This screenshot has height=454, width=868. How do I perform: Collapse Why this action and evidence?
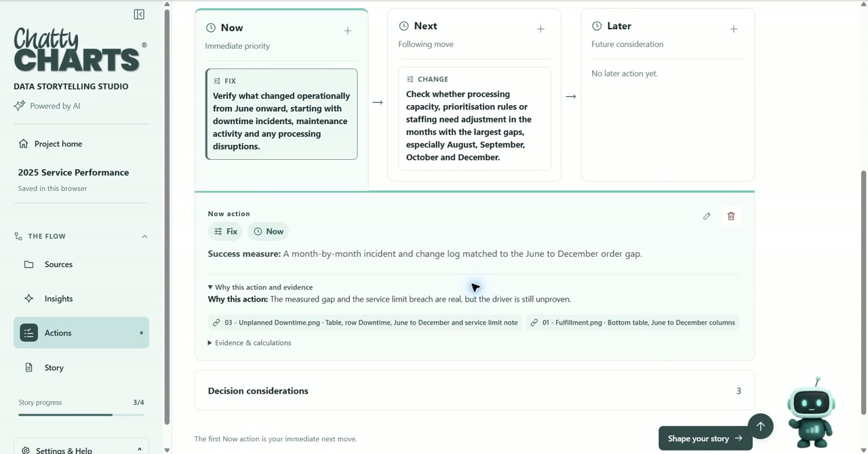[x=260, y=287]
